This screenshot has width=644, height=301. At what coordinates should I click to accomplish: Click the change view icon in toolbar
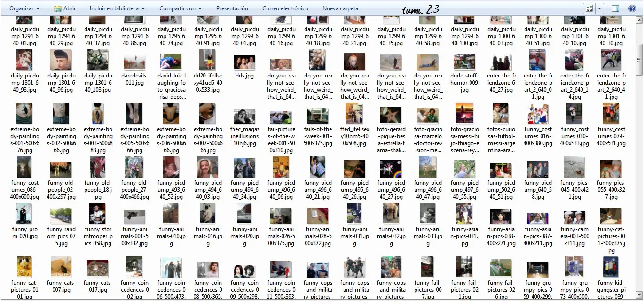[589, 8]
